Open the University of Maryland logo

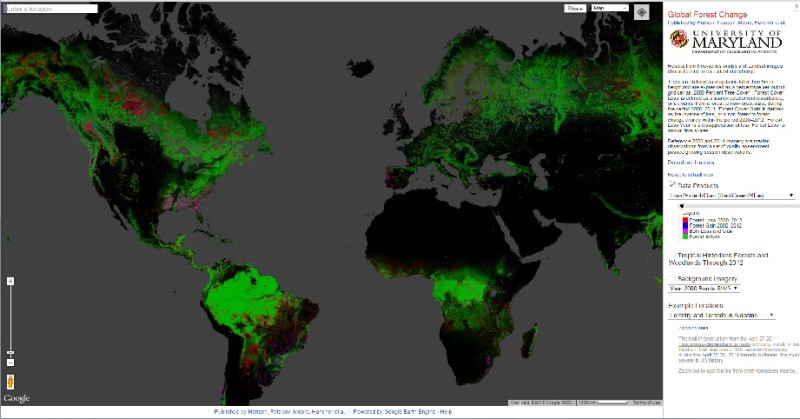tap(725, 40)
